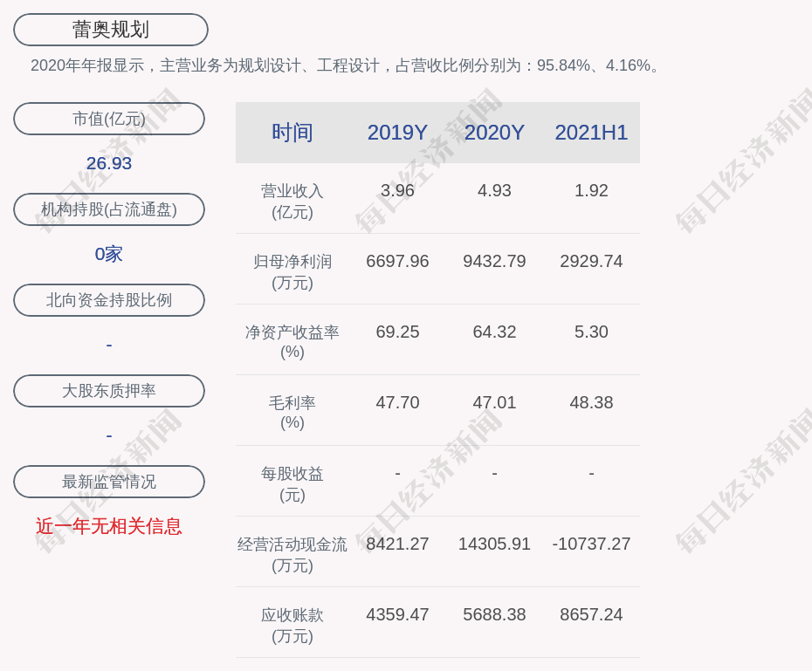Click the 机构持股(占流通盘) pill

[109, 209]
